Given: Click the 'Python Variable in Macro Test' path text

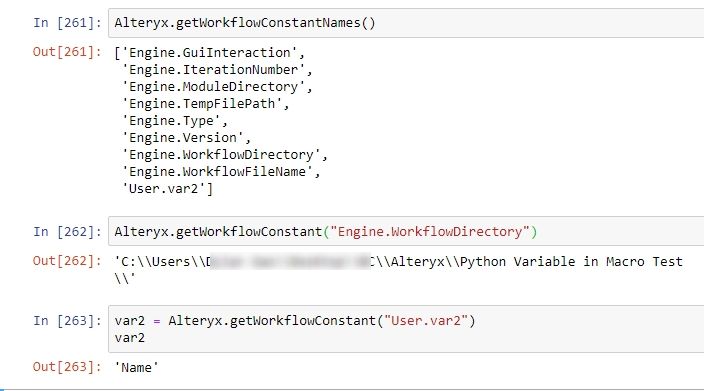Looking at the screenshot, I should 571,262.
